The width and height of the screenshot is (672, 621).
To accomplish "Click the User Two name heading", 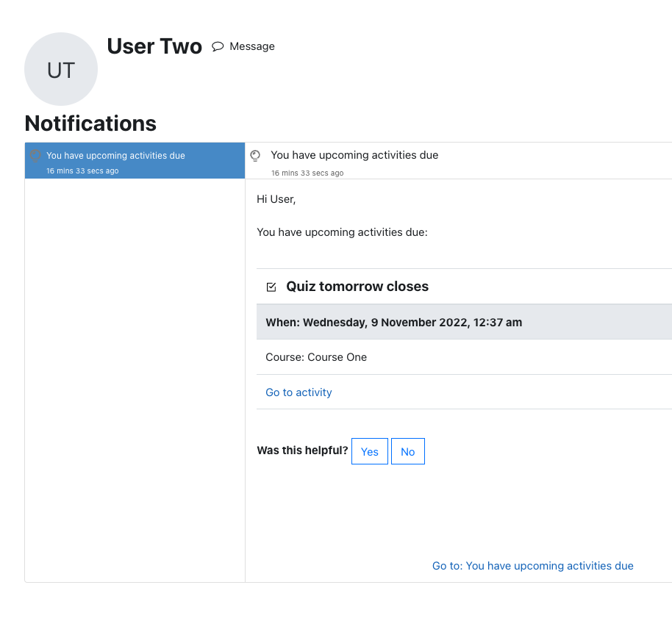I will tap(154, 46).
